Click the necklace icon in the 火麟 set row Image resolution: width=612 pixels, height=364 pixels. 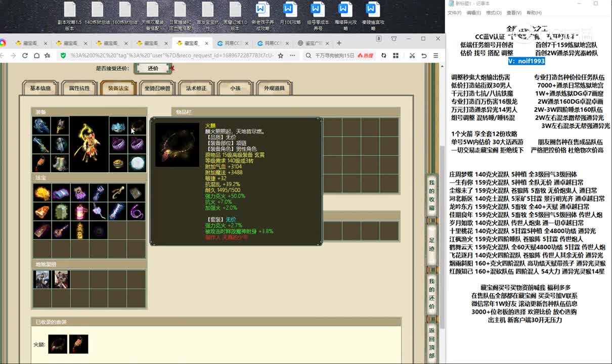(x=58, y=344)
